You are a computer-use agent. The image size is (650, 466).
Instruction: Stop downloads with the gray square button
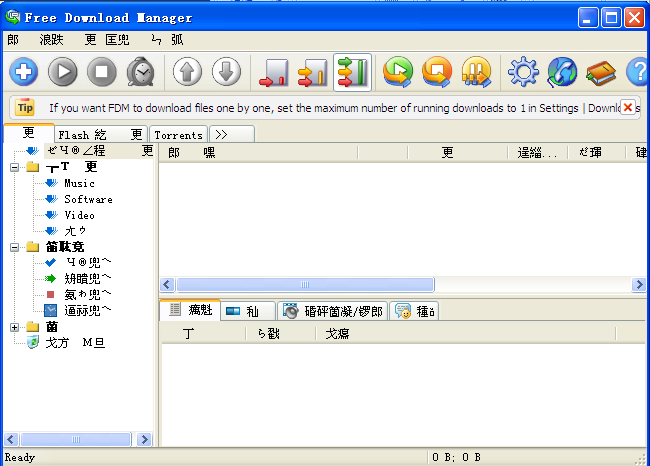click(x=102, y=72)
